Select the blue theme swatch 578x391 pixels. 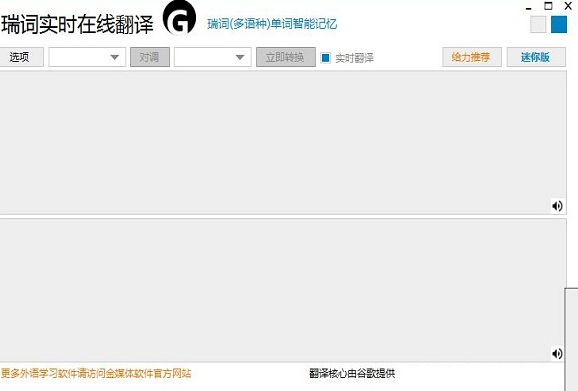[559, 24]
